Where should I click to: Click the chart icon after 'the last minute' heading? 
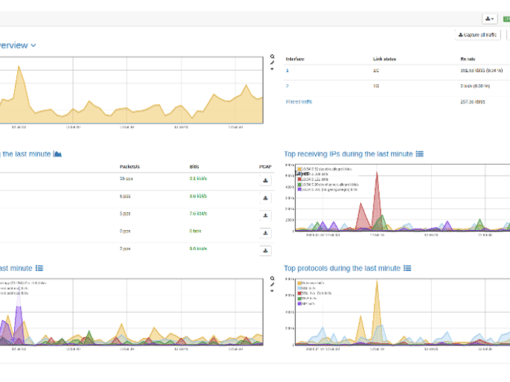click(x=57, y=154)
